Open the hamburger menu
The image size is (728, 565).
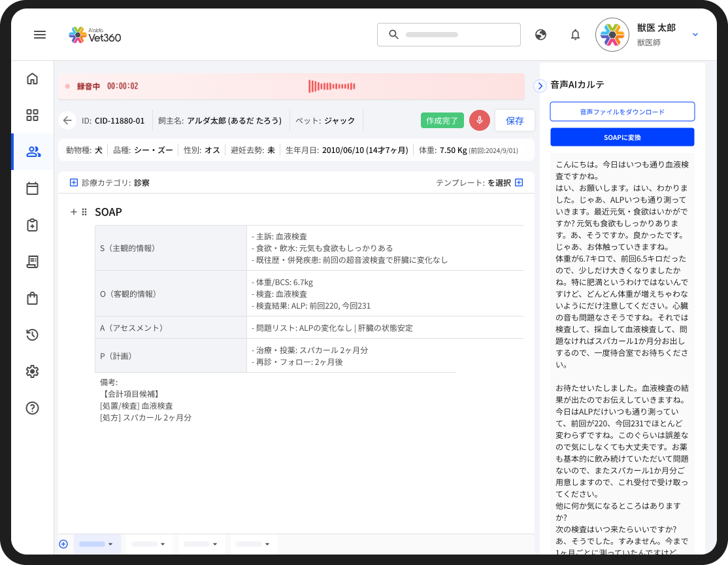pos(40,35)
